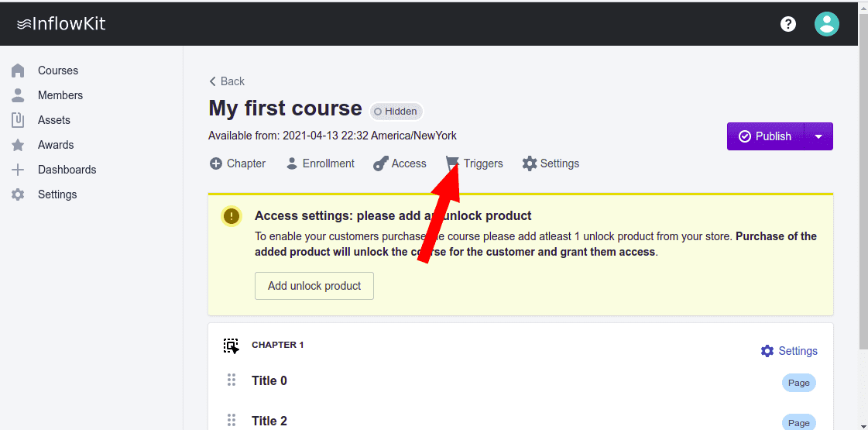Open the Awards star icon
Screen dimensions: 868x430
point(19,145)
